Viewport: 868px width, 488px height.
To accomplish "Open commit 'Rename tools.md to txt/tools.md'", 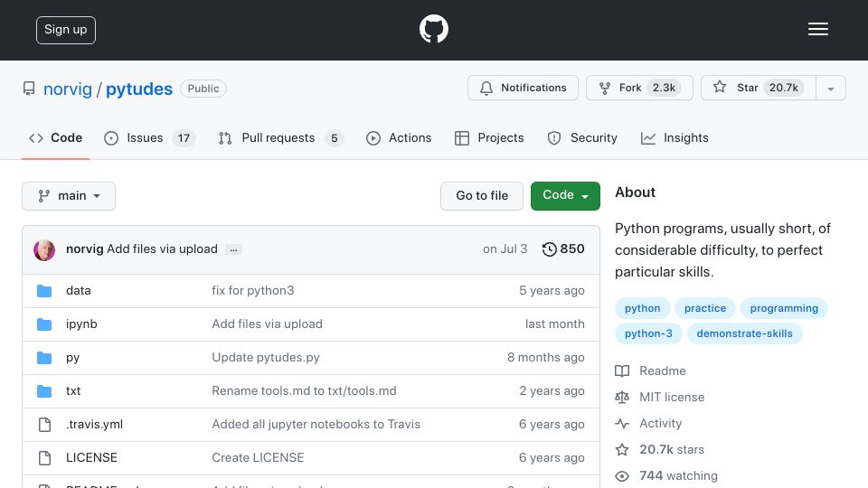I will coord(304,390).
